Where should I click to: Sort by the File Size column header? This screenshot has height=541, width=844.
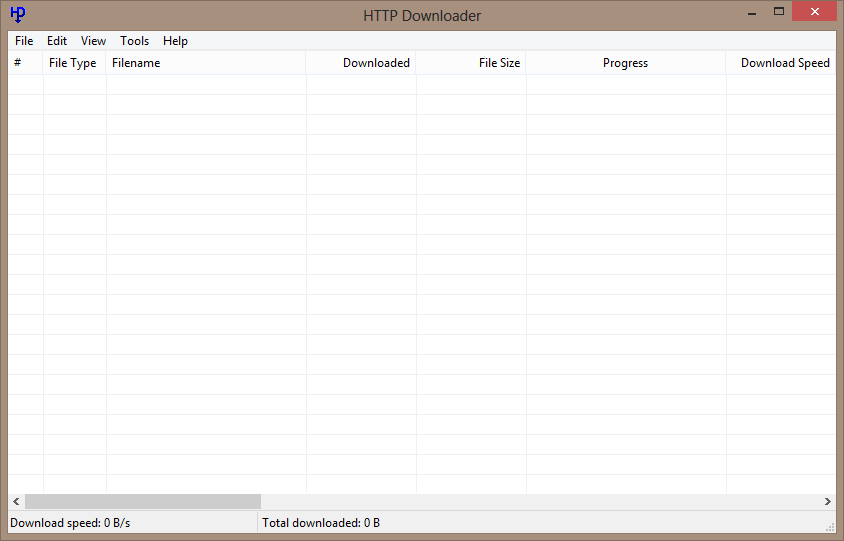click(470, 63)
